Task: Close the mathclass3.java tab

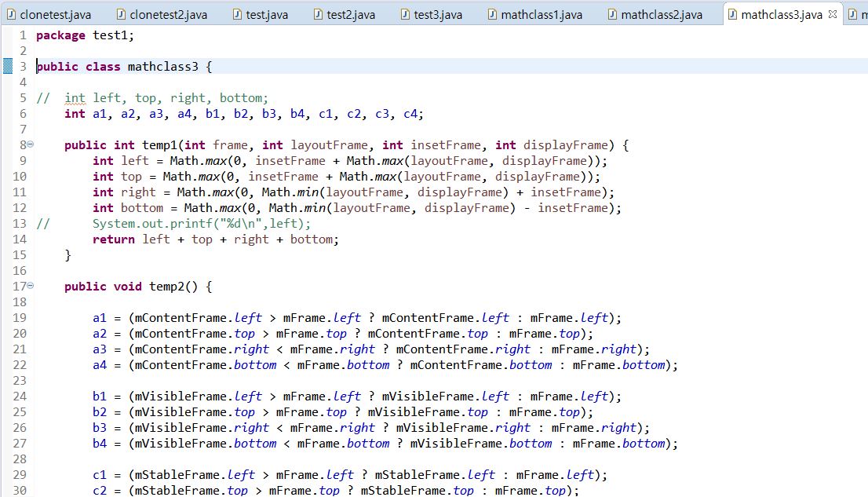Action: coord(833,14)
